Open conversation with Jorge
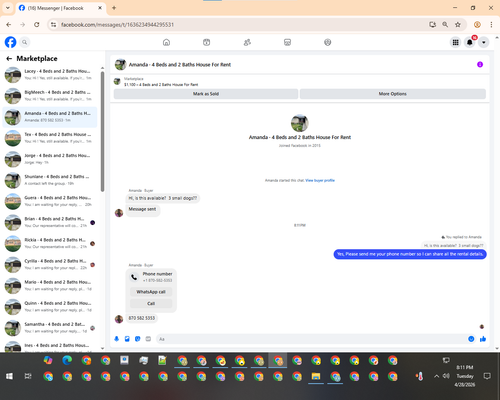 point(50,159)
